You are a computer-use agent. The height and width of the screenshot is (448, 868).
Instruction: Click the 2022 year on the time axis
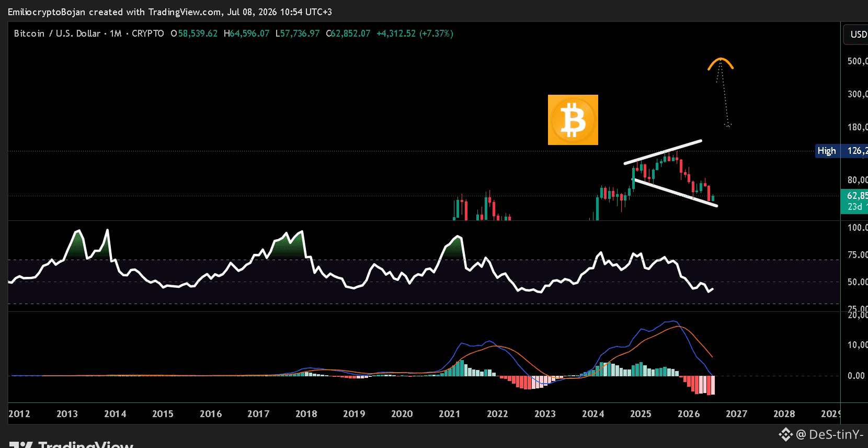point(497,414)
